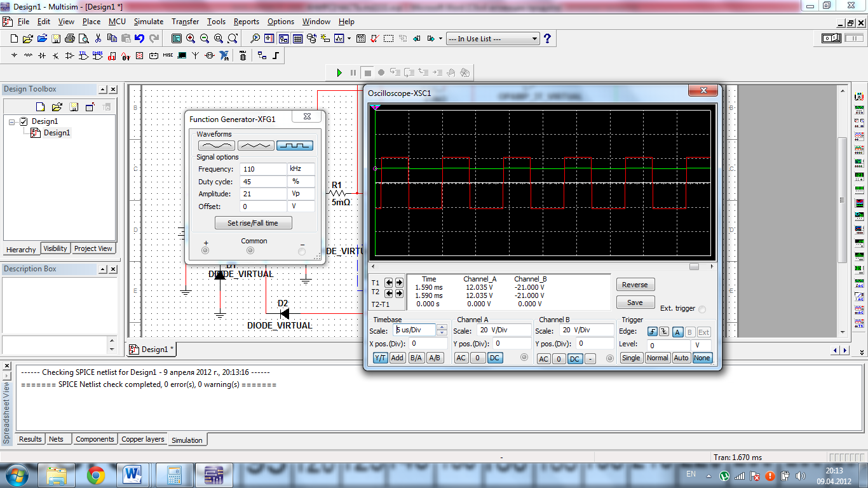This screenshot has width=868, height=488.
Task: Open help with the question mark icon
Action: pyautogui.click(x=547, y=39)
